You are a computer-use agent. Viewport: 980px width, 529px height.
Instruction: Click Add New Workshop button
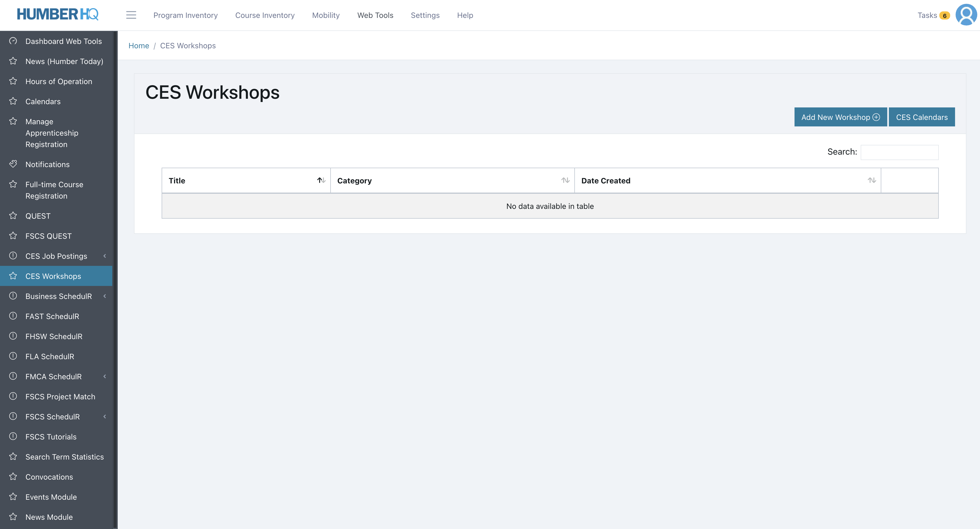840,117
